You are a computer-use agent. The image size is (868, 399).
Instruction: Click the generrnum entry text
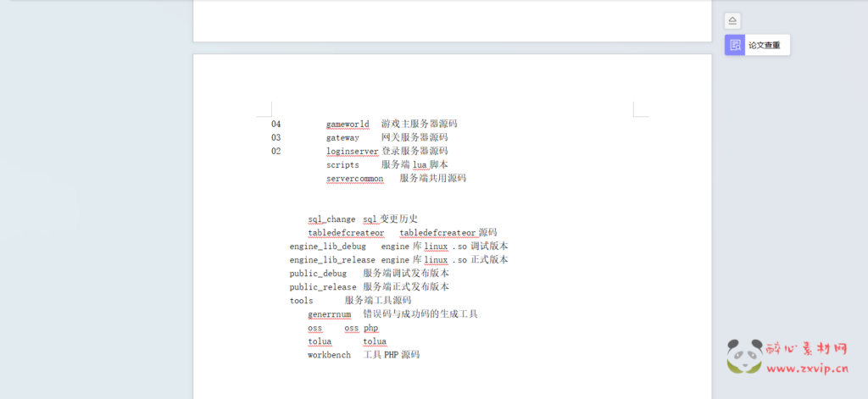coord(329,313)
